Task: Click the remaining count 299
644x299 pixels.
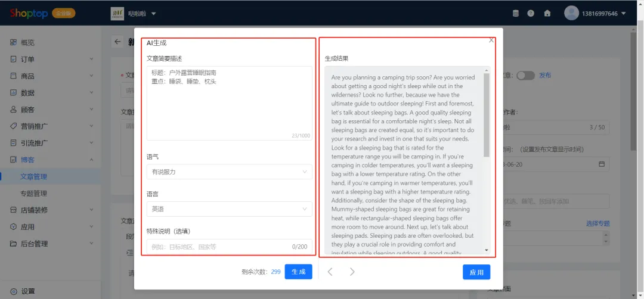Action: (275, 272)
